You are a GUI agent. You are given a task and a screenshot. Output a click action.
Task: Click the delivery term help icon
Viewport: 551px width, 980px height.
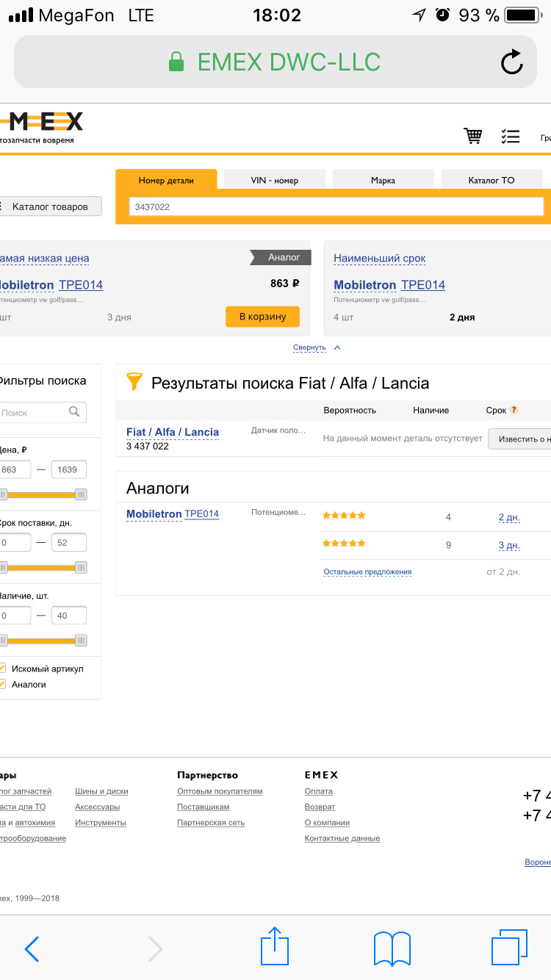coord(514,410)
